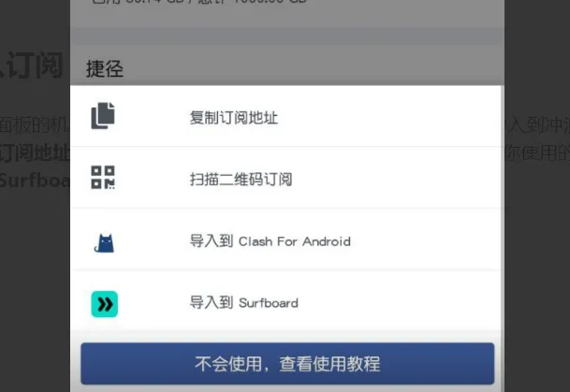The image size is (570, 392).
Task: Choose 扫描二维码订阅 option text
Action: pos(241,179)
